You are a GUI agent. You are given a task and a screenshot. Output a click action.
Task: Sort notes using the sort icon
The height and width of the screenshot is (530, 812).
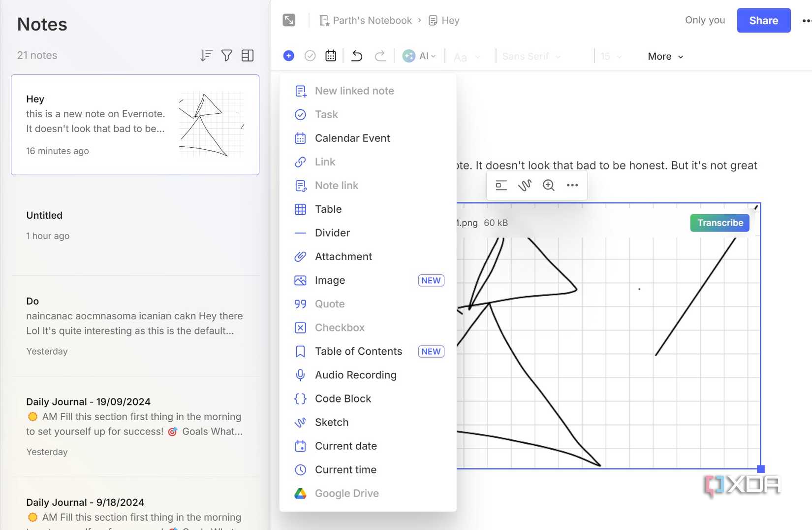pos(206,56)
